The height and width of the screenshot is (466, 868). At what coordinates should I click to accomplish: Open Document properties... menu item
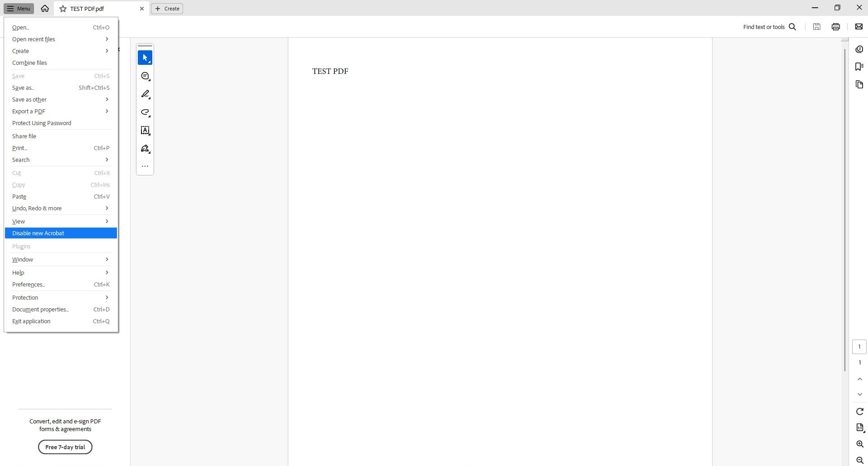pos(61,309)
